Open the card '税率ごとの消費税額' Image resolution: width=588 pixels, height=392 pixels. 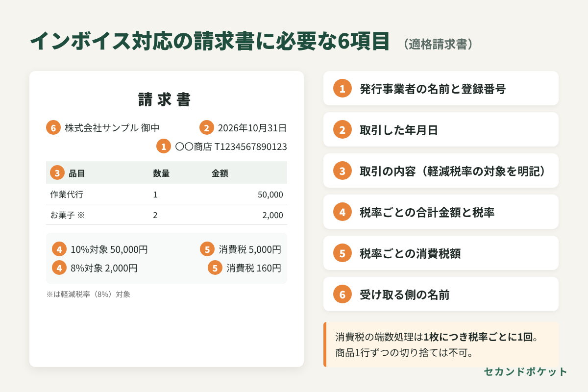(x=441, y=253)
